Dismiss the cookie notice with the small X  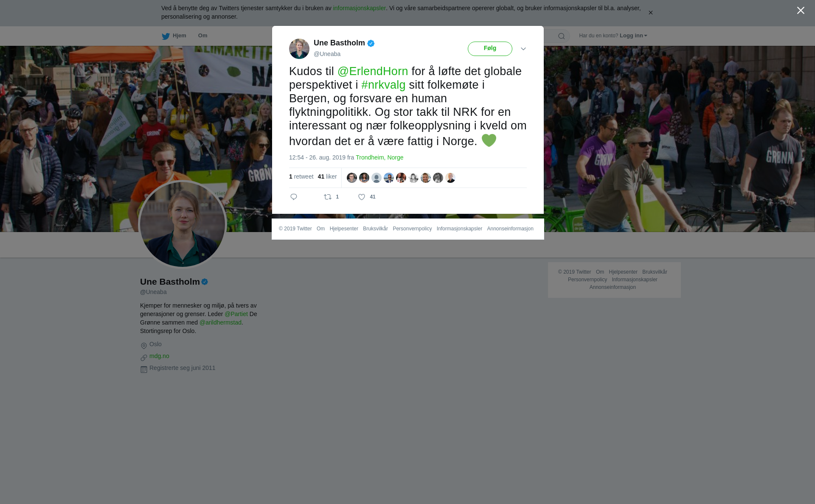click(x=650, y=13)
